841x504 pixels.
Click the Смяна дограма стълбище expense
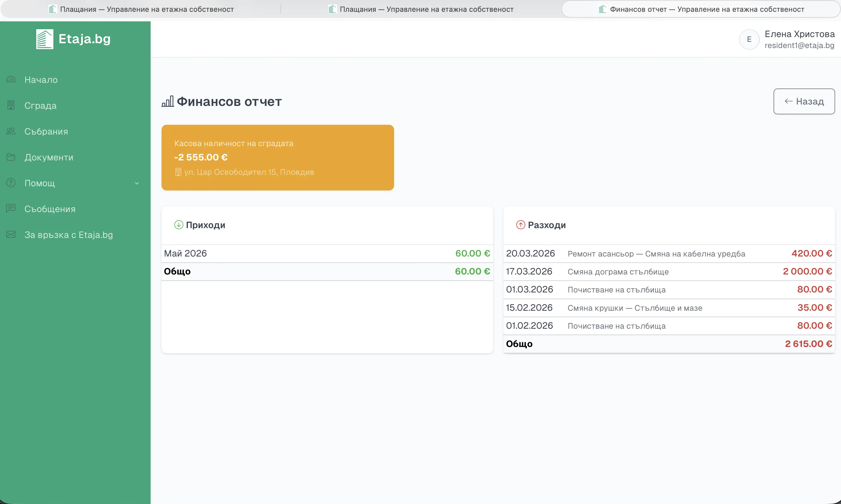point(618,272)
